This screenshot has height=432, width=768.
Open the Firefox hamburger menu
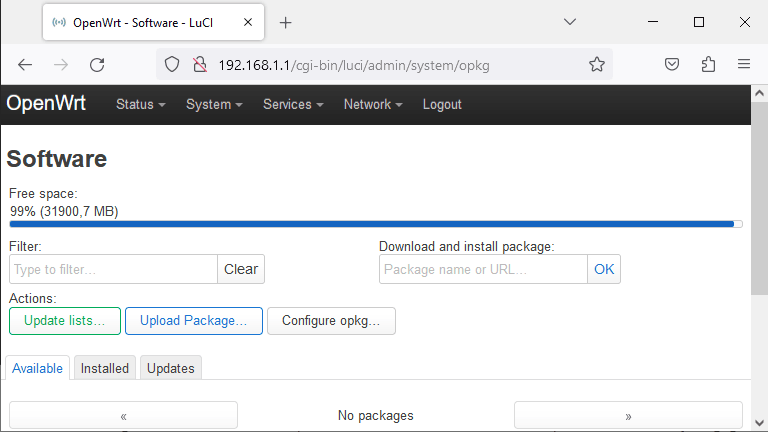744,64
